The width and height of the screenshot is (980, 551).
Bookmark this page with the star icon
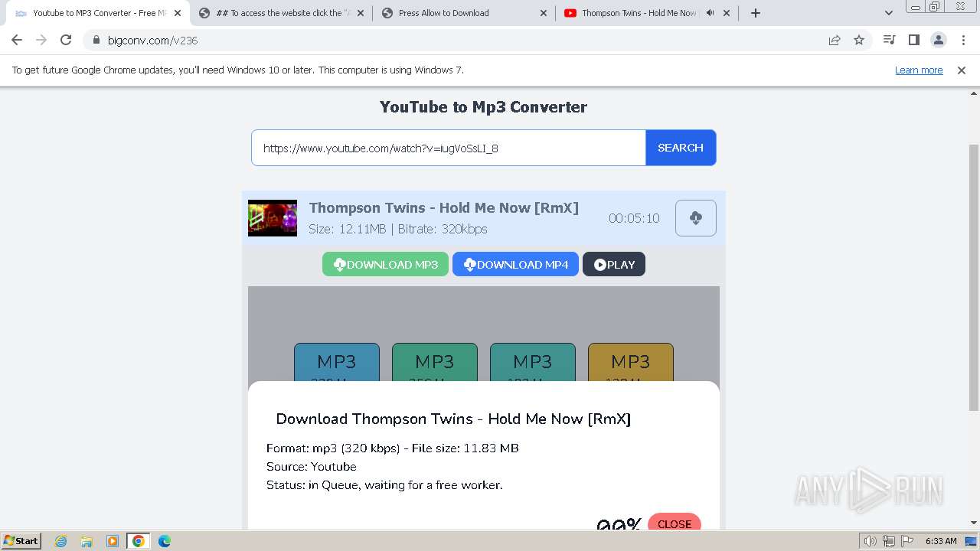pyautogui.click(x=859, y=41)
